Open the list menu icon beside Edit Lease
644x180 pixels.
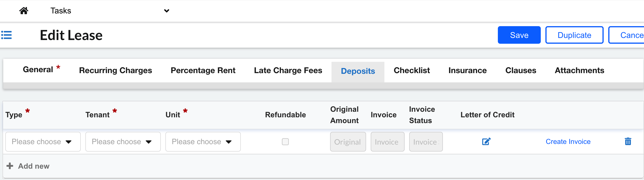click(6, 35)
